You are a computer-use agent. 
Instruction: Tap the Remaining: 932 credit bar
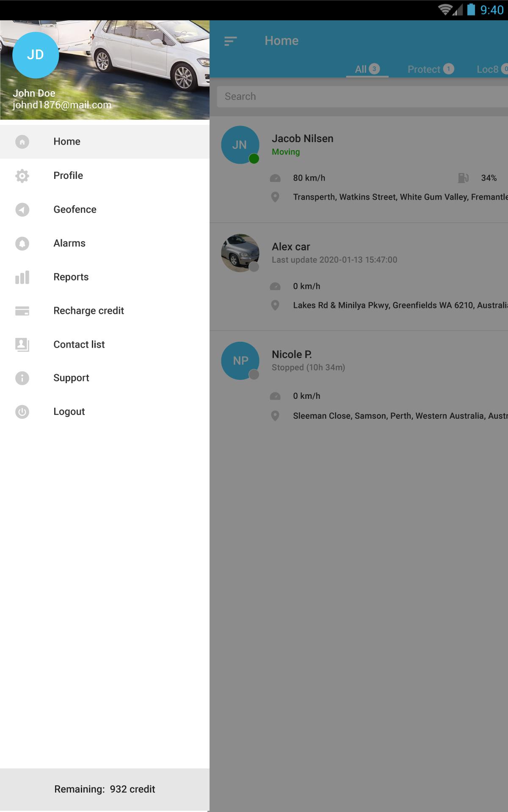point(105,790)
